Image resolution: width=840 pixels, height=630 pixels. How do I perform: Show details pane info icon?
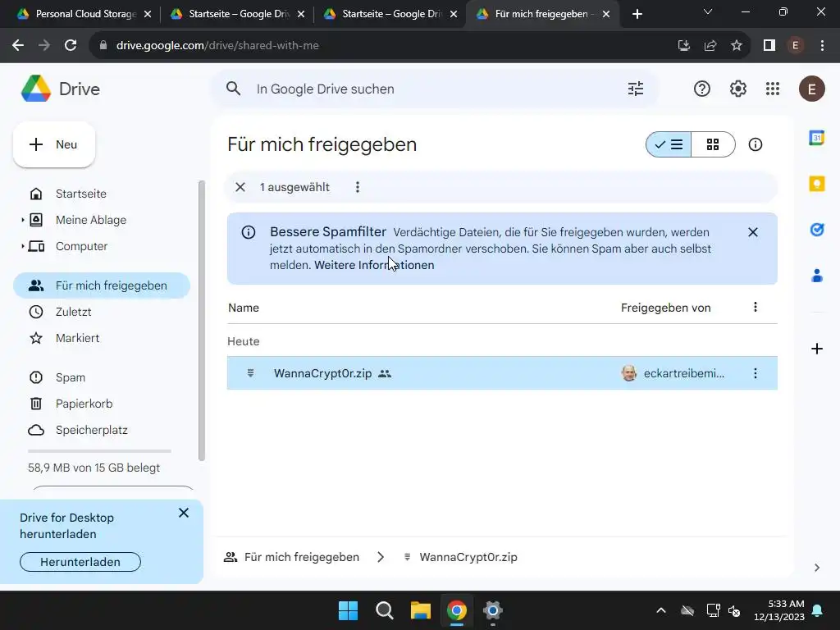(x=755, y=144)
